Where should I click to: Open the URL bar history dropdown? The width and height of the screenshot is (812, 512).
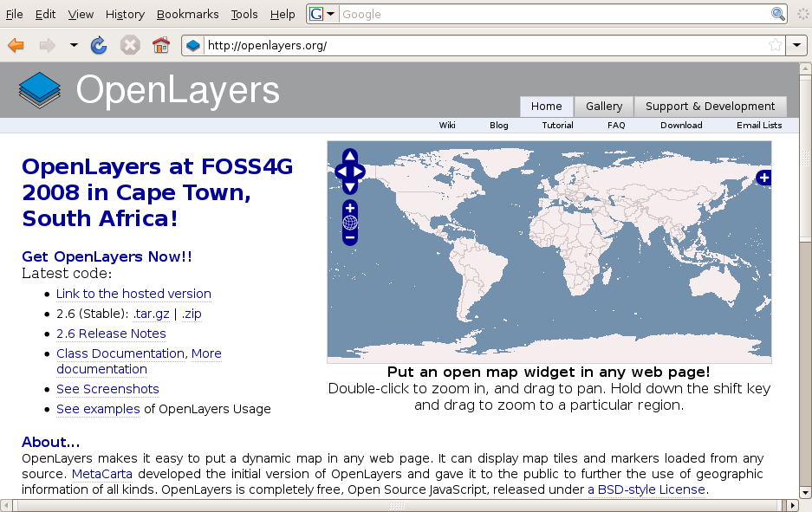(x=796, y=45)
